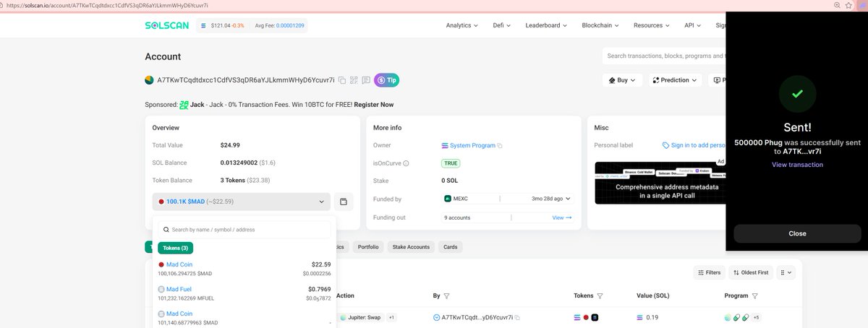Viewport: 868px width, 328px height.
Task: Click the Jack sponsored logo
Action: coord(184,105)
